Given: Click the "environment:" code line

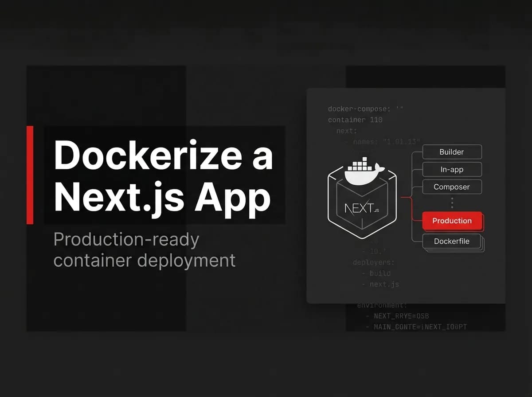Looking at the screenshot, I should click(382, 305).
